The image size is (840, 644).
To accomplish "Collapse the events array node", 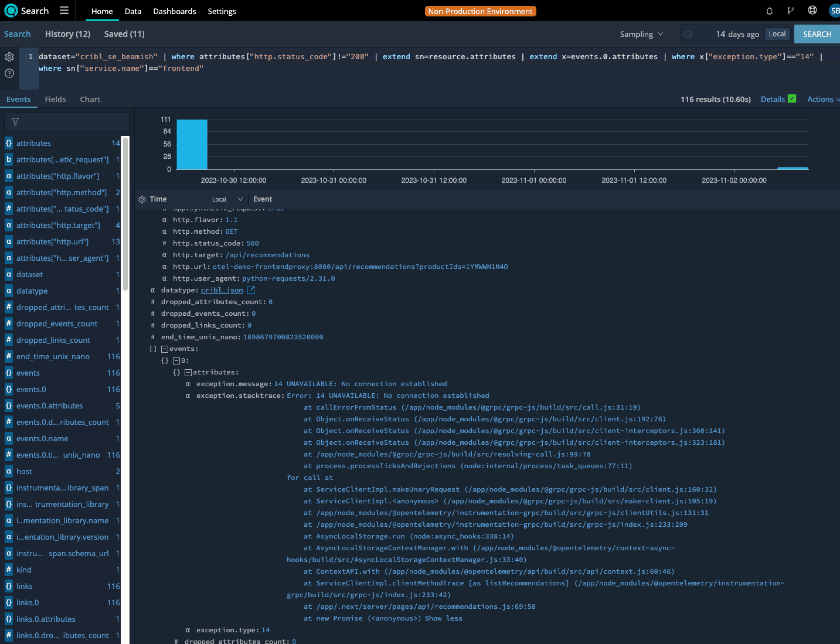I will pyautogui.click(x=165, y=349).
